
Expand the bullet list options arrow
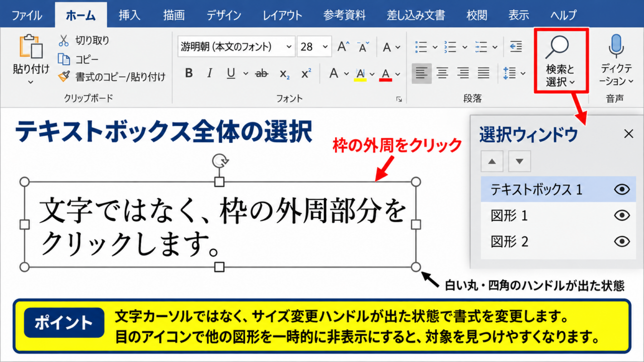pyautogui.click(x=434, y=47)
